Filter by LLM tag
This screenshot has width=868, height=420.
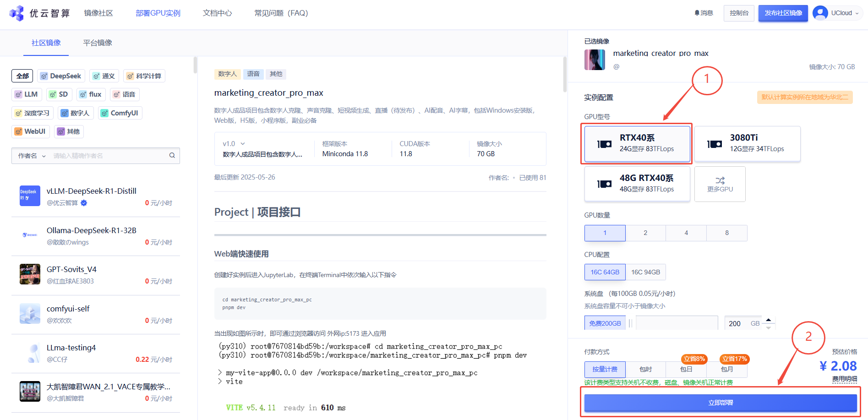pyautogui.click(x=27, y=94)
